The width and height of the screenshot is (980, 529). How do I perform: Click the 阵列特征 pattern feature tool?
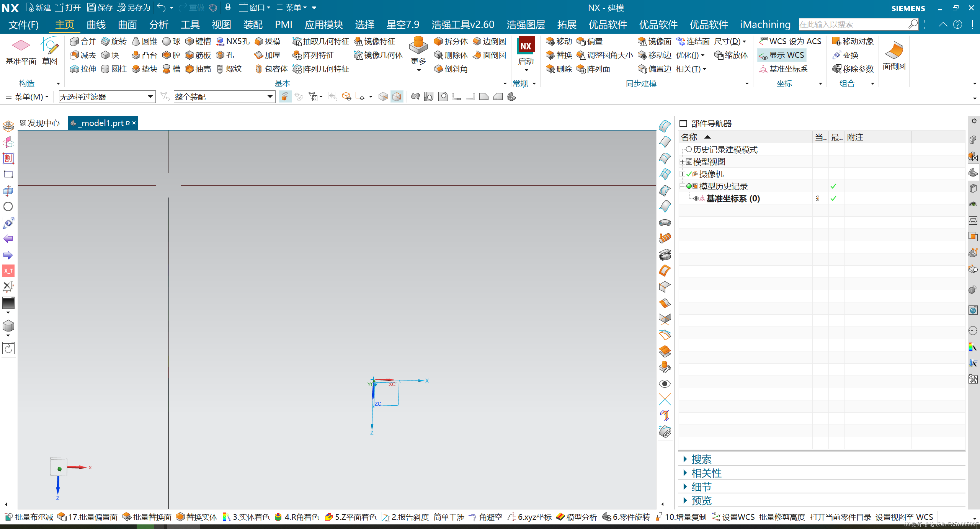(313, 55)
